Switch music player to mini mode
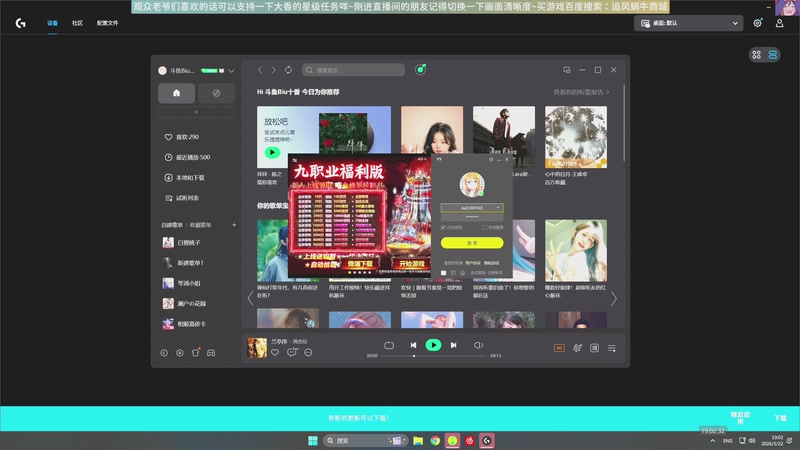This screenshot has height=450, width=800. coord(567,70)
